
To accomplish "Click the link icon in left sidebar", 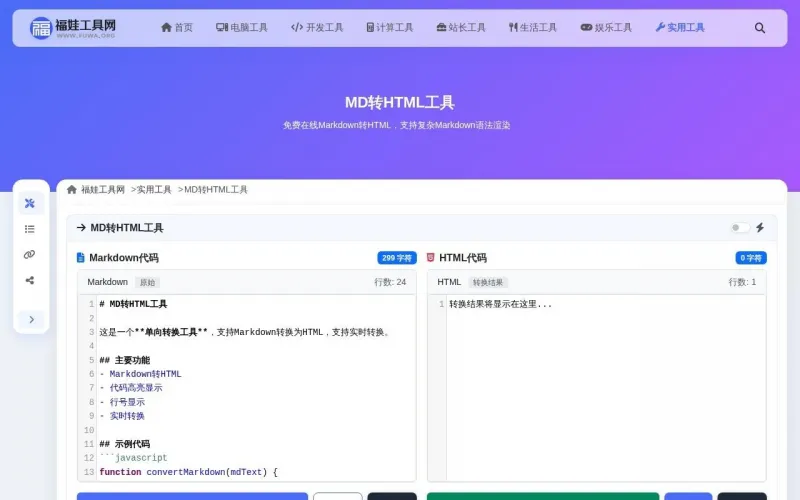I will click(x=30, y=255).
